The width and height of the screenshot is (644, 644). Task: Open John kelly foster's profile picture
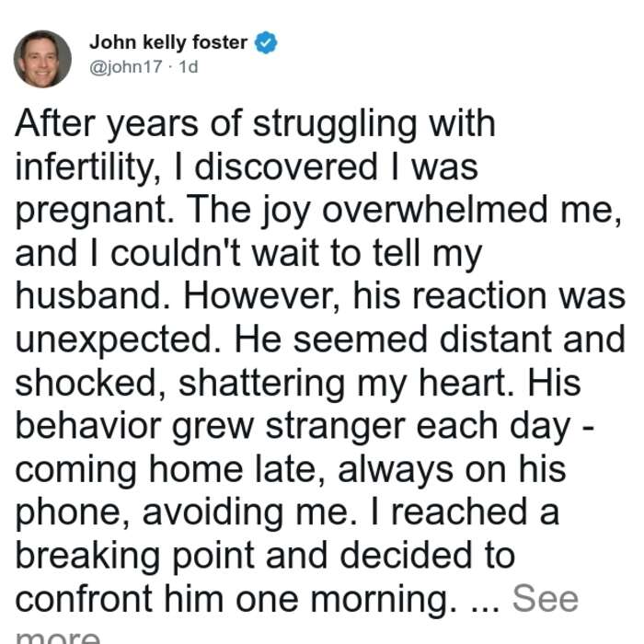click(x=42, y=59)
